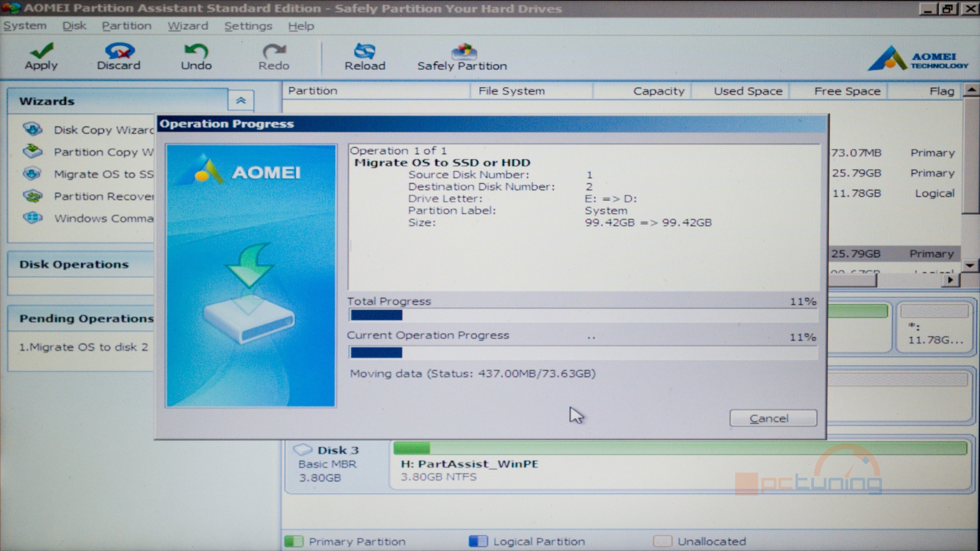This screenshot has height=551, width=980.
Task: Open the Wizard menu
Action: (188, 26)
